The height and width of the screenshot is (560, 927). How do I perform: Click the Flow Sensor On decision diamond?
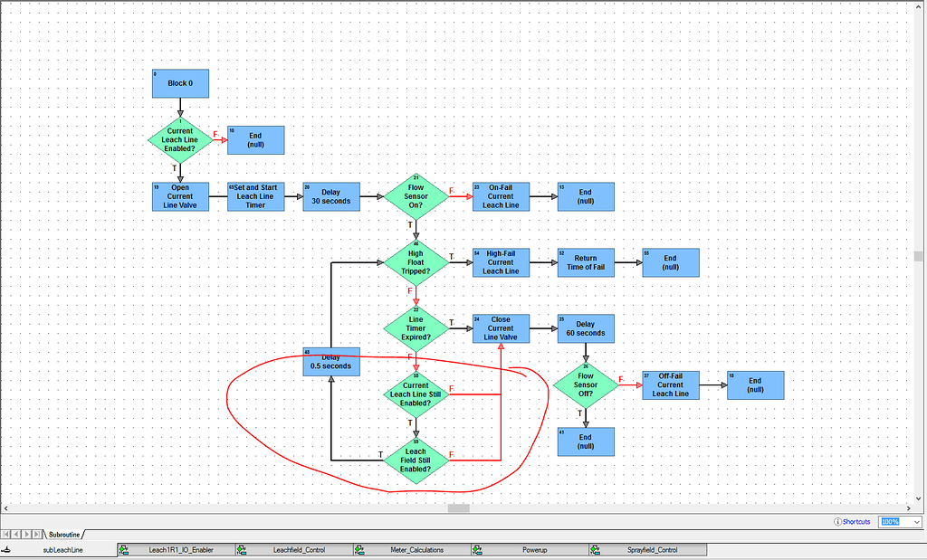(x=414, y=196)
